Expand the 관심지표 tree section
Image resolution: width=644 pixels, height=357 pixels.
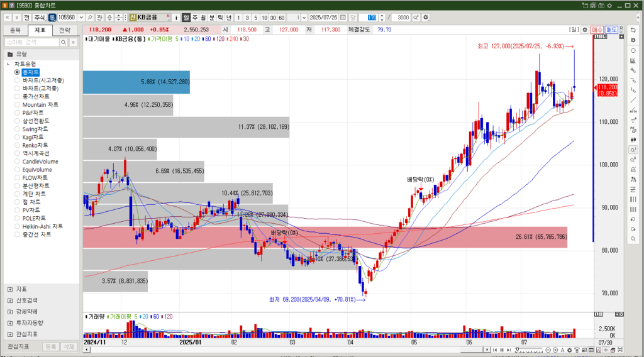point(10,334)
